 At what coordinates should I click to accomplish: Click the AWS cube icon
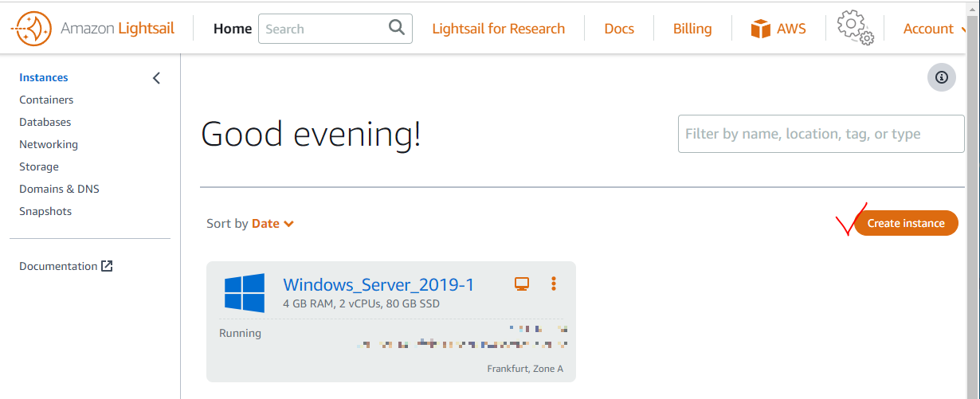point(761,29)
